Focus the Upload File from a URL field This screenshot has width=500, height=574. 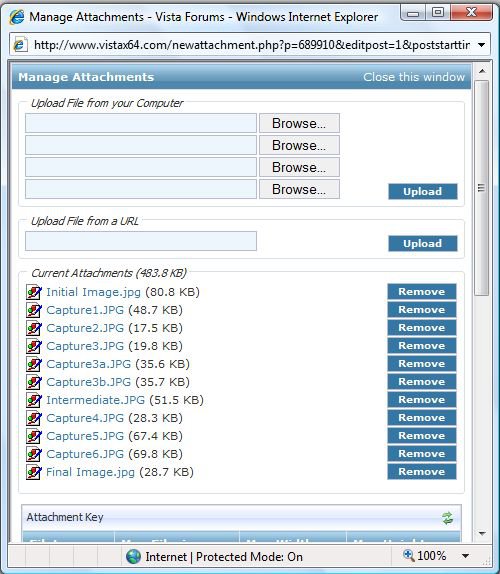(x=141, y=241)
